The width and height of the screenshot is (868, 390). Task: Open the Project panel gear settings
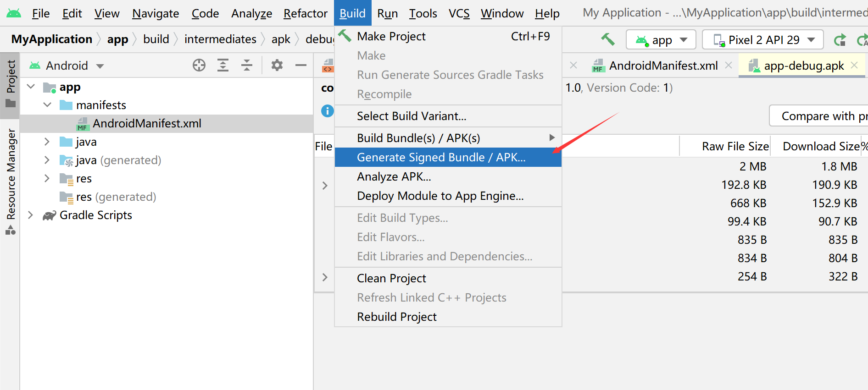click(x=277, y=66)
